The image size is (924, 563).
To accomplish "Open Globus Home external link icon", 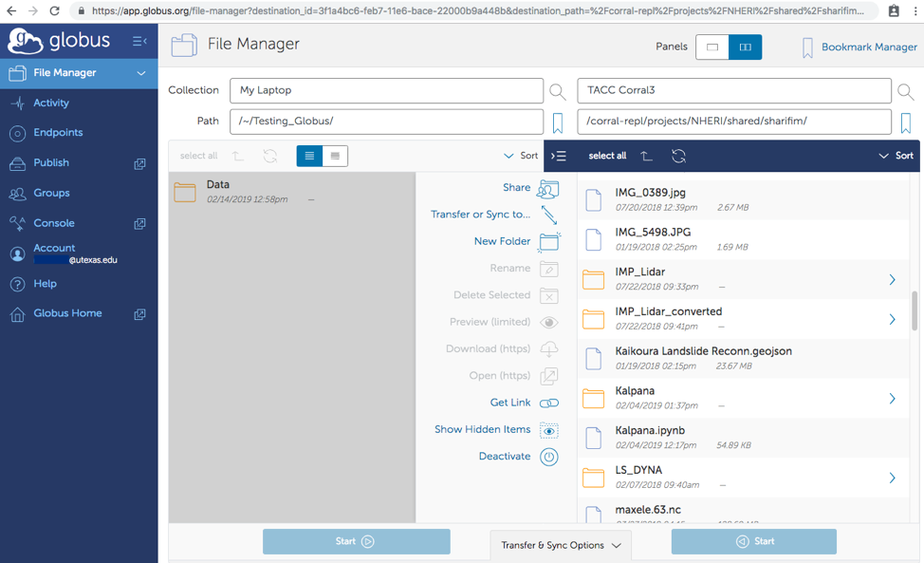I will [139, 314].
